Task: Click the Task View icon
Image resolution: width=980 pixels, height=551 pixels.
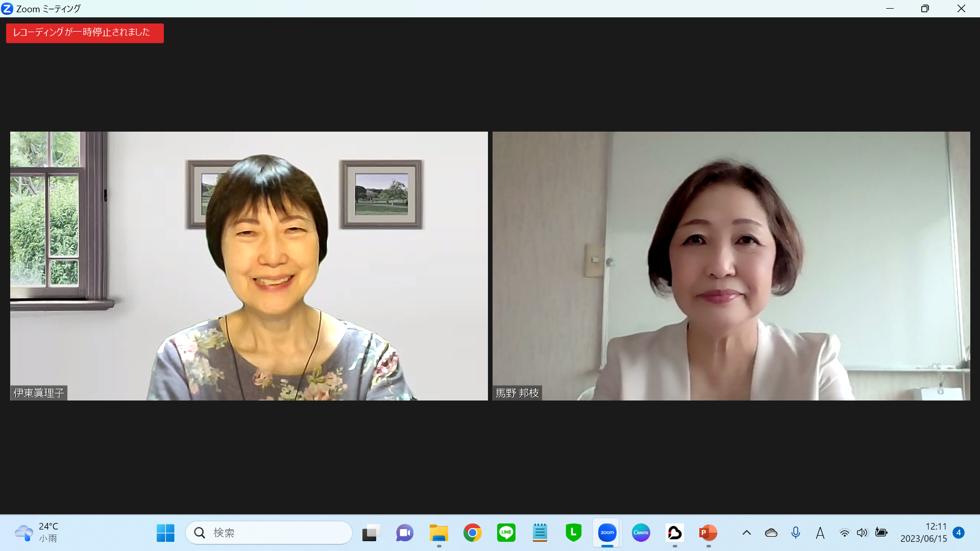Action: pos(371,533)
